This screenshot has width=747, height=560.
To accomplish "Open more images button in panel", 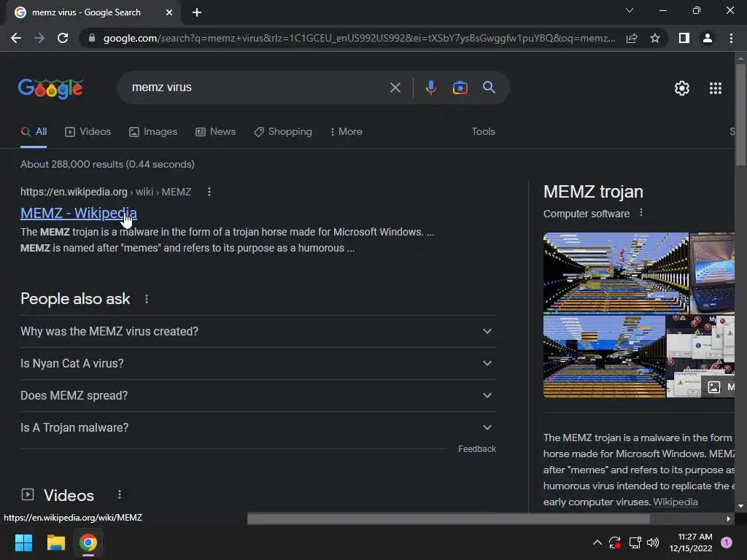I will point(718,386).
